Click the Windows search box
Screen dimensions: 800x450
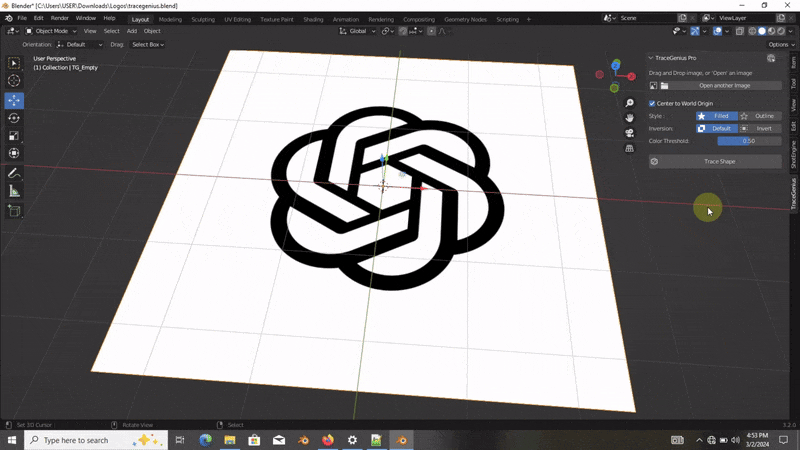(x=96, y=440)
